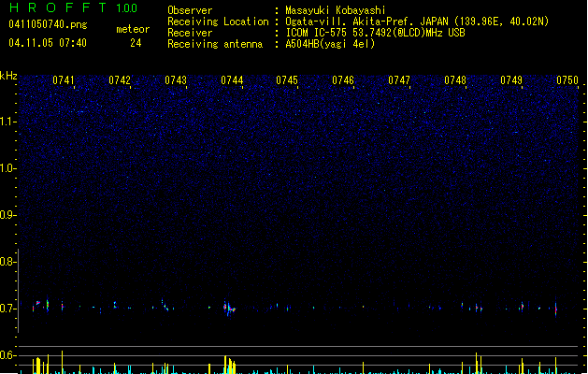The image size is (588, 374).
Task: Select the observer name Masayuki Kobayashi
Action: 336,10
